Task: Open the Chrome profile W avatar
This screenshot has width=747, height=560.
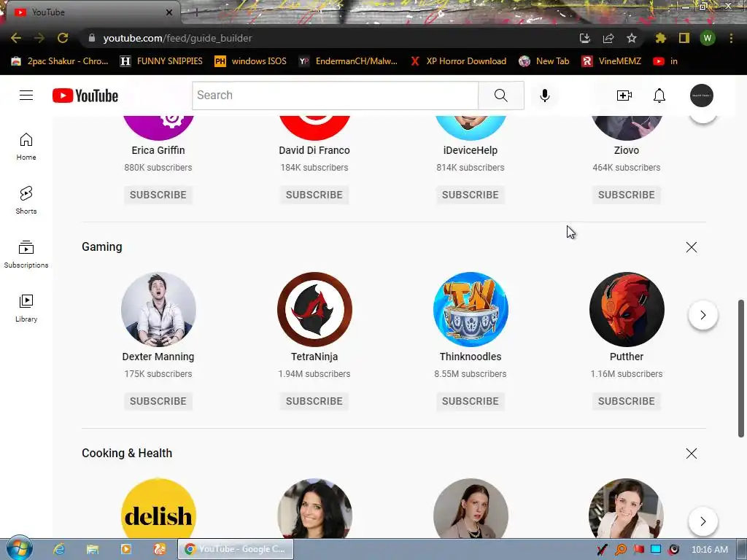Action: pos(708,38)
